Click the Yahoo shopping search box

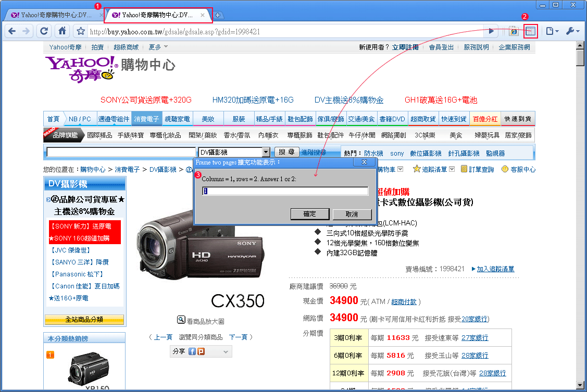(121, 152)
